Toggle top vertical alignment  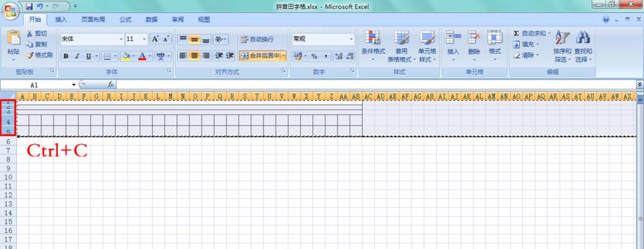(x=183, y=39)
